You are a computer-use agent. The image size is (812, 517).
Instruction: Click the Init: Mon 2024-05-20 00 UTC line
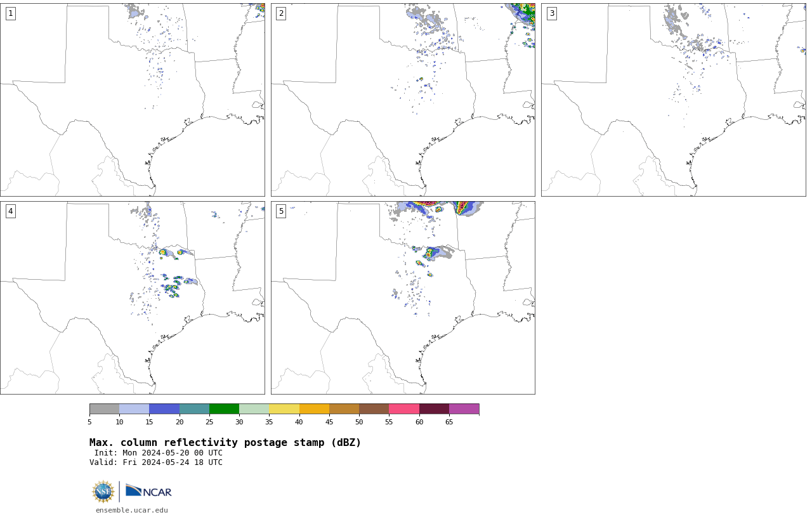point(159,453)
